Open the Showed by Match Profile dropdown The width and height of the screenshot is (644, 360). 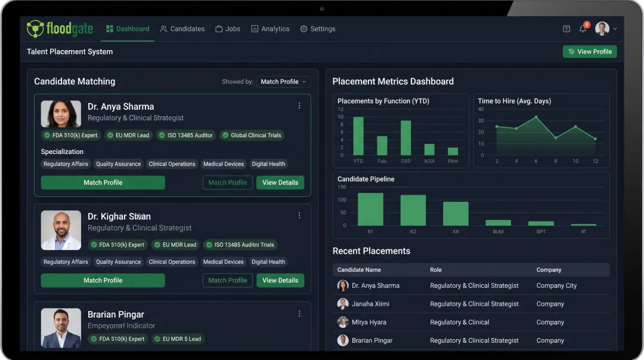click(283, 81)
